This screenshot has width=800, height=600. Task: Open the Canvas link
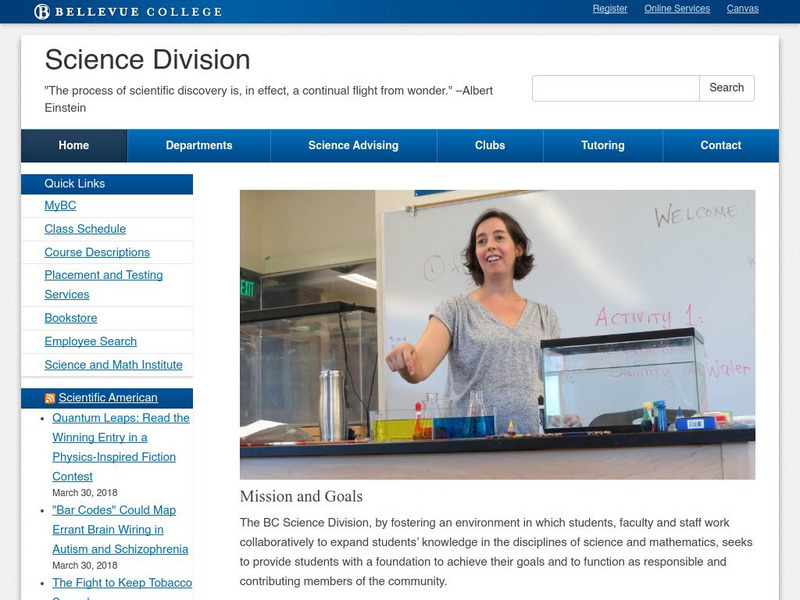(742, 9)
